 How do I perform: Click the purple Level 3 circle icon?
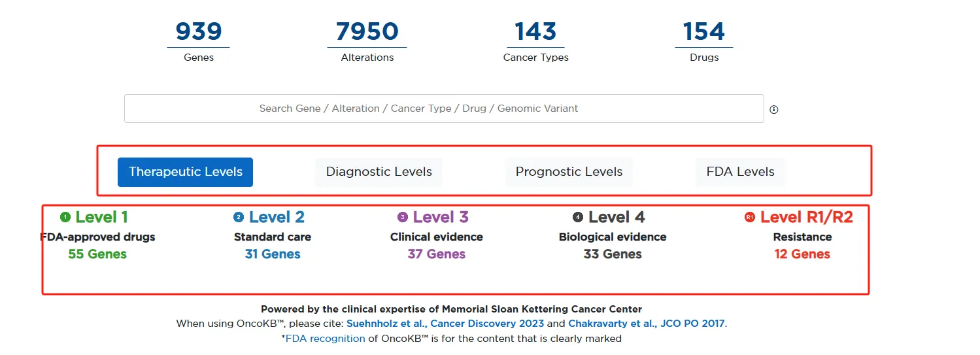tap(403, 217)
